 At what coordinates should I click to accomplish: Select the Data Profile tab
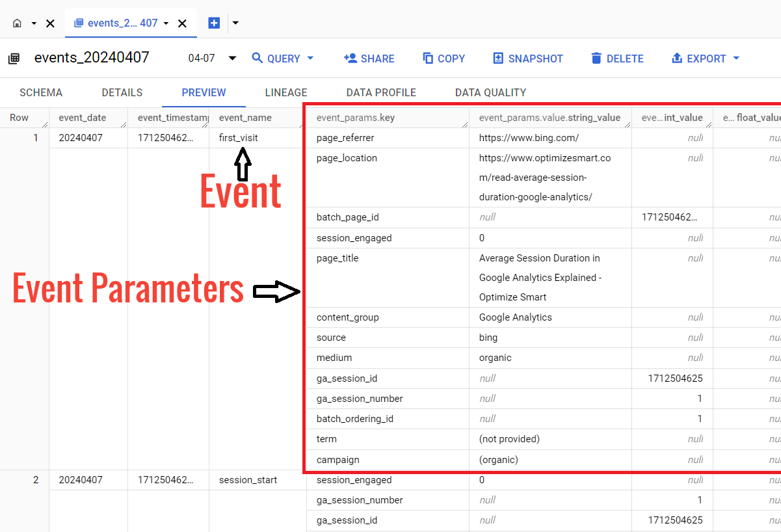381,92
